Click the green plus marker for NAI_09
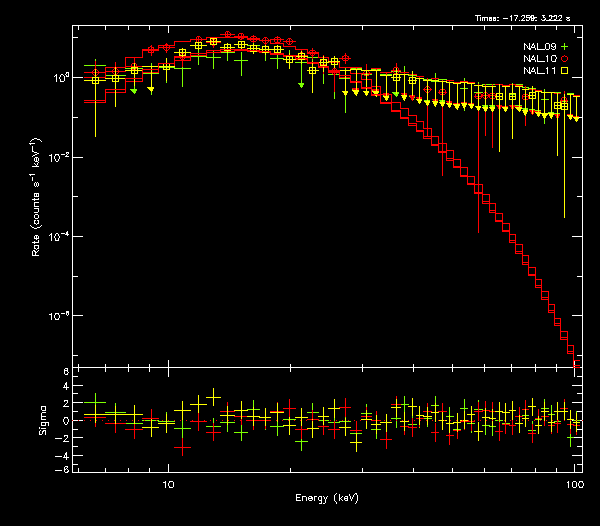 pos(565,47)
